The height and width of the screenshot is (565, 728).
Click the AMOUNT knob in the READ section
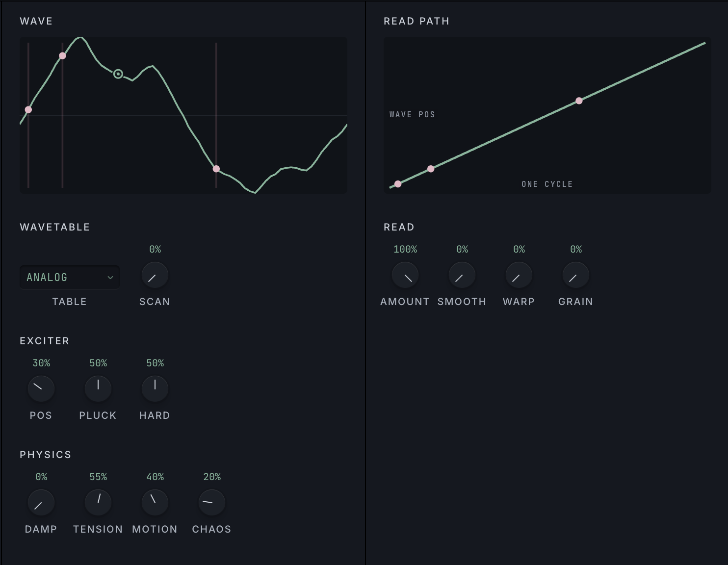point(405,275)
